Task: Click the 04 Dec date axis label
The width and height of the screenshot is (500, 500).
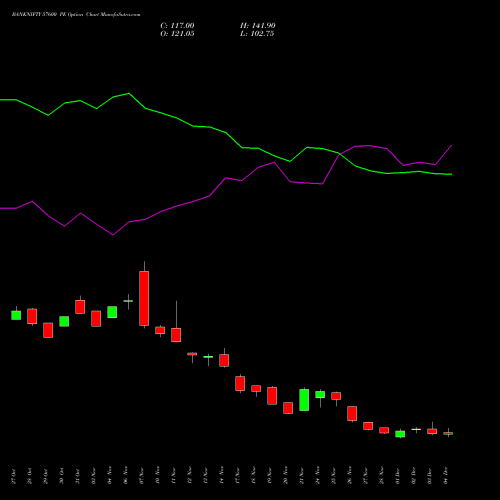Action: [445, 476]
